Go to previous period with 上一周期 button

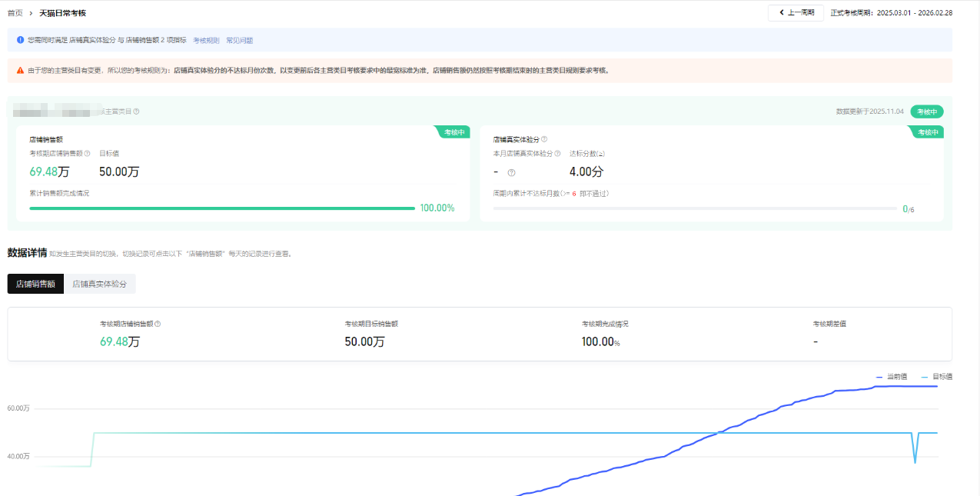click(x=796, y=13)
